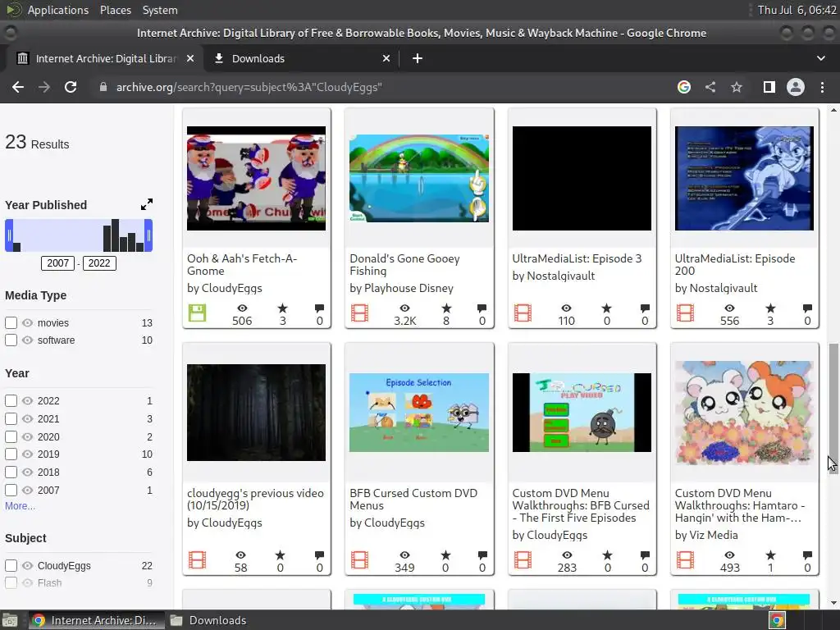
Task: Click the movie icon on UltraMediaList: Episode 200
Action: 685,313
